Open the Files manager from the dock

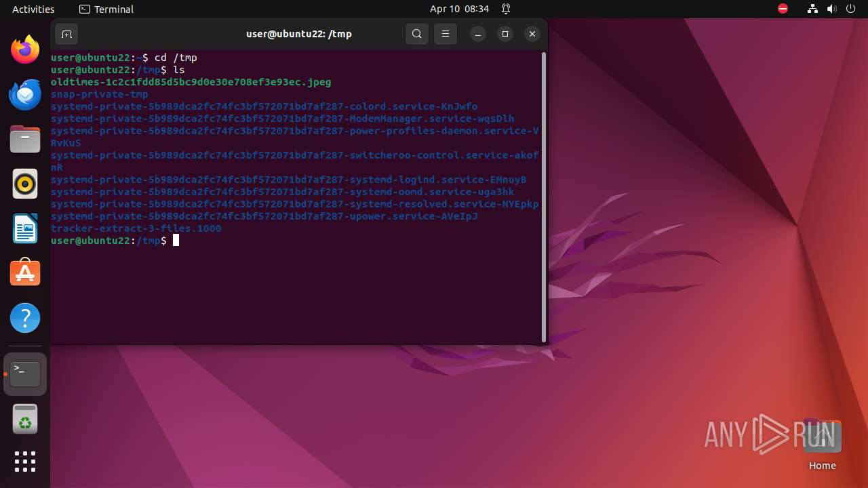pyautogui.click(x=25, y=139)
